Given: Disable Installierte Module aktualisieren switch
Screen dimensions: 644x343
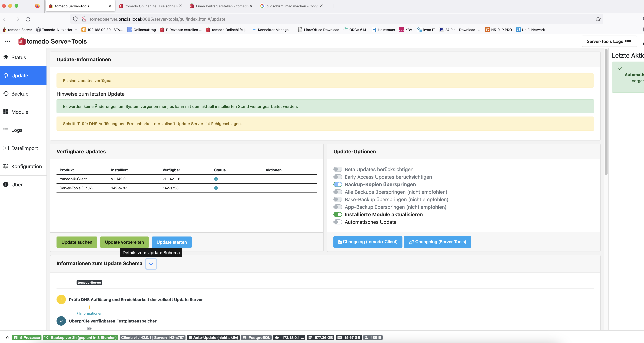Looking at the screenshot, I should click(x=337, y=214).
